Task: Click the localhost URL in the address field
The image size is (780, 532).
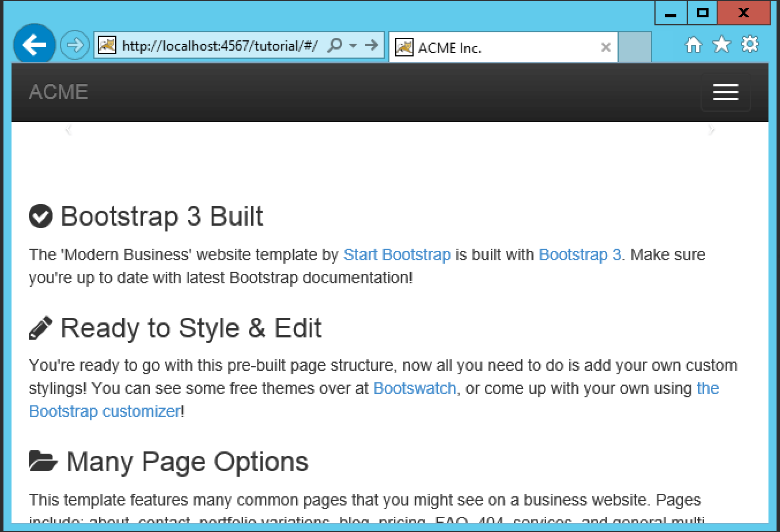Action: pyautogui.click(x=219, y=46)
